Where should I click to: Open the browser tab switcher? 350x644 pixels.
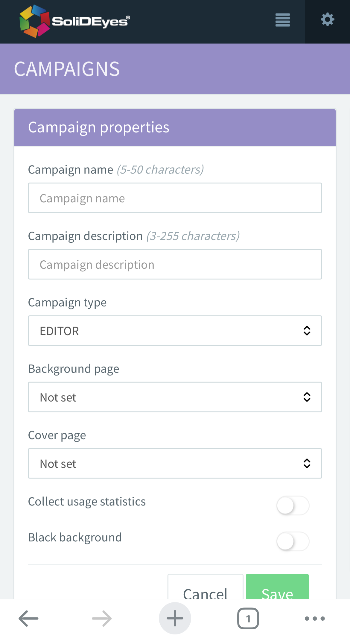tap(248, 618)
